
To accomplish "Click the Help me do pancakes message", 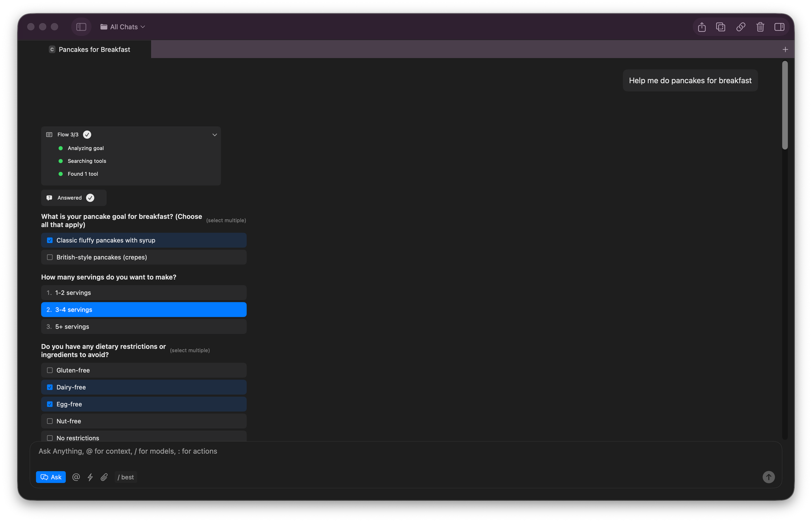I will point(690,80).
